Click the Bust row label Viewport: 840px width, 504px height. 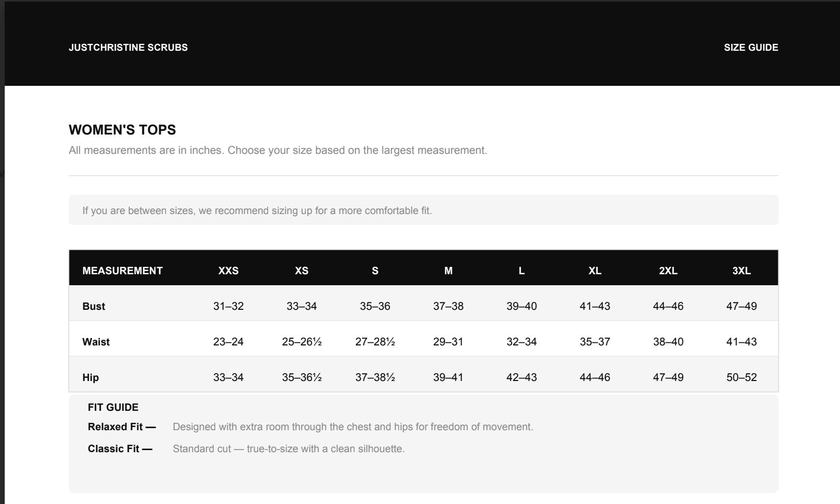94,306
